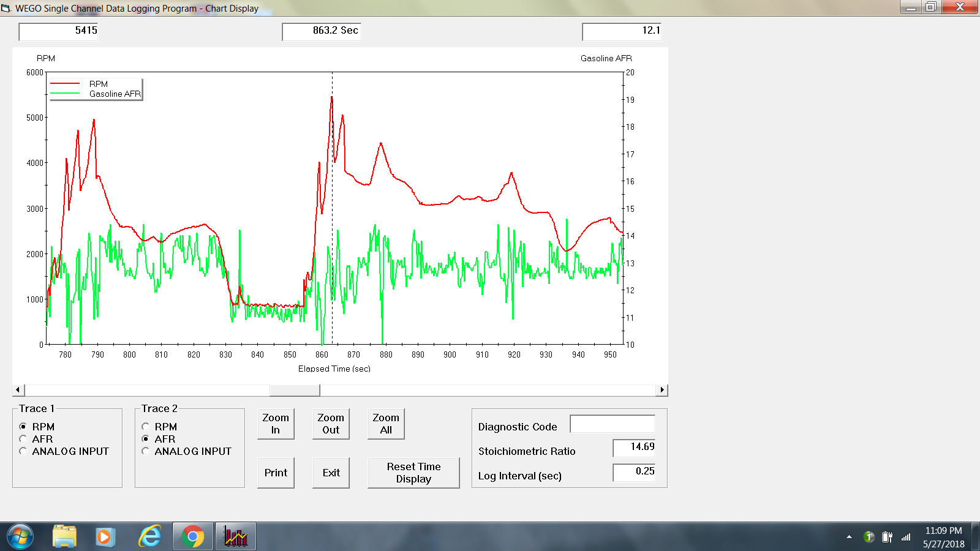980x551 pixels.
Task: Click the horizontal scrollbar left arrow
Action: click(18, 390)
